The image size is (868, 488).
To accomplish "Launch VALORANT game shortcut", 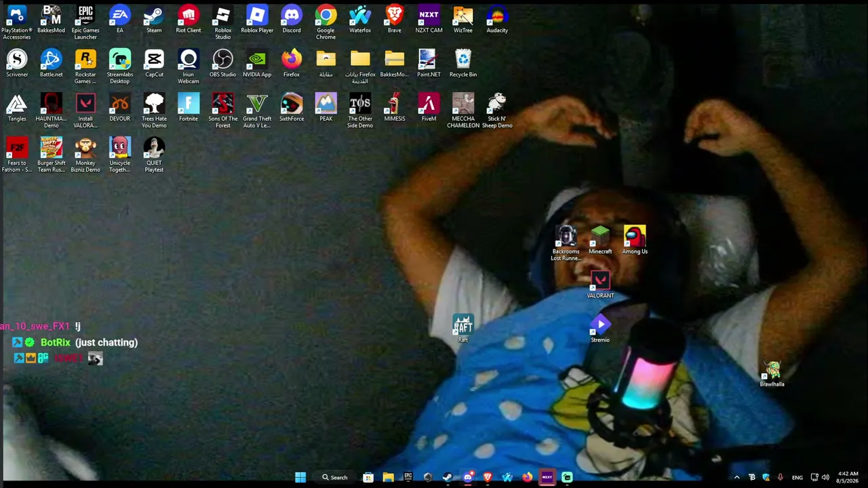I will click(x=600, y=284).
